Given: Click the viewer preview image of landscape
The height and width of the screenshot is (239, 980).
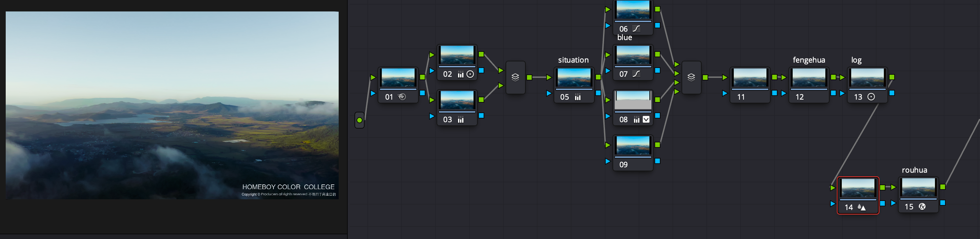Looking at the screenshot, I should point(172,105).
